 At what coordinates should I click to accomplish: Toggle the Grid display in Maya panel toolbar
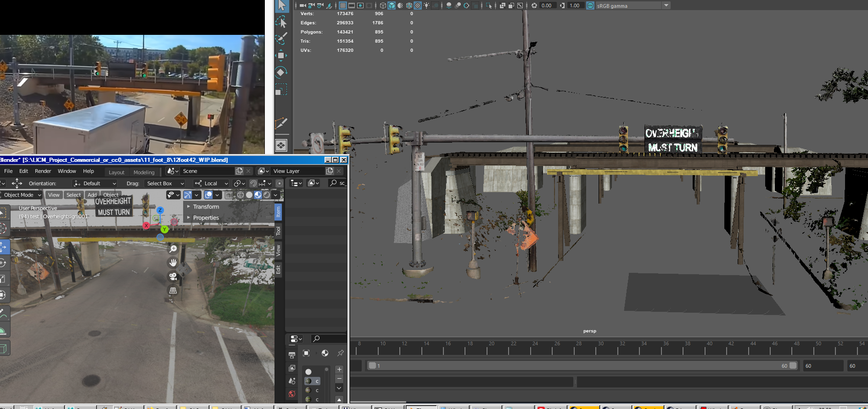342,6
